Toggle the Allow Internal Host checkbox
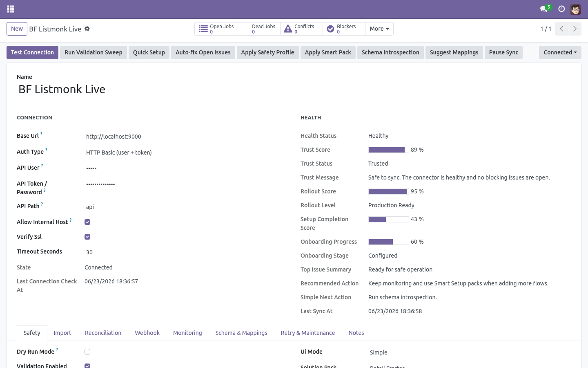The width and height of the screenshot is (588, 368). point(87,222)
